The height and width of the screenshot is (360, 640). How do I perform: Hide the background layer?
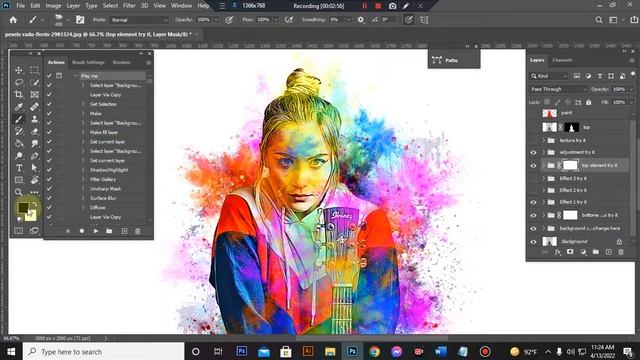(533, 242)
